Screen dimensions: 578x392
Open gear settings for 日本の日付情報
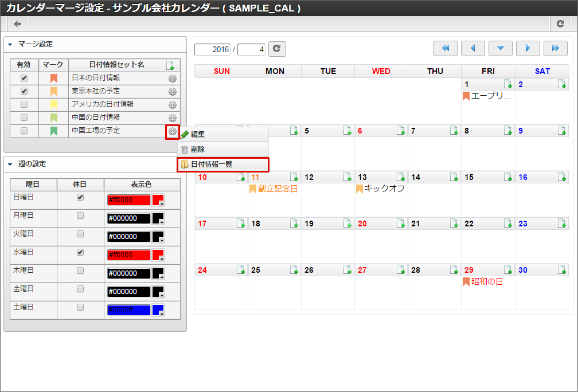(172, 79)
